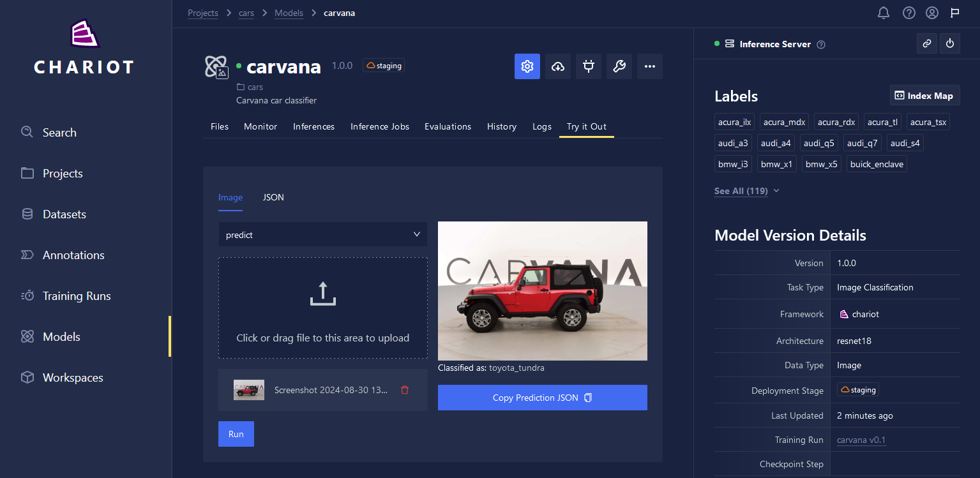Open the help question mark icon
Screen dimensions: 980x478
(909, 13)
